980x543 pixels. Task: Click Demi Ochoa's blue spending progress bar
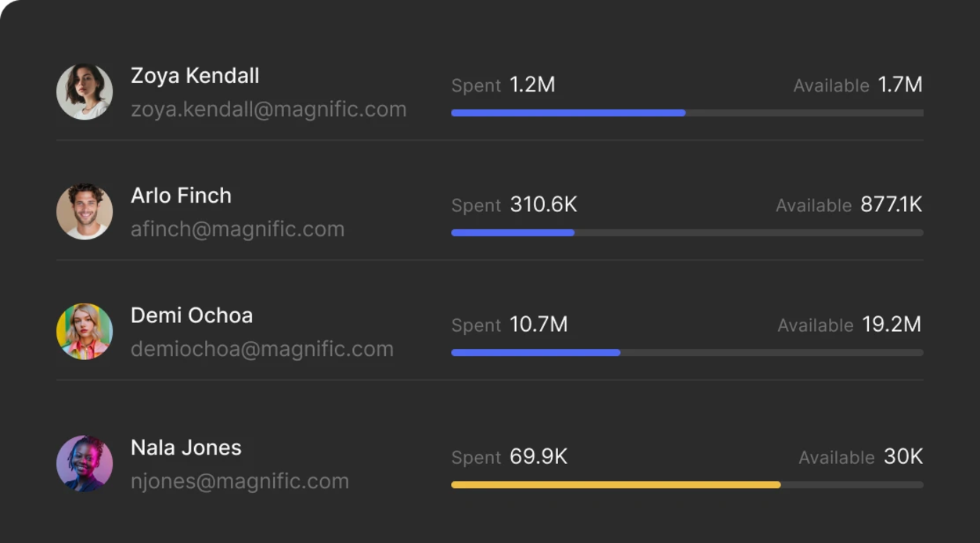coord(535,352)
